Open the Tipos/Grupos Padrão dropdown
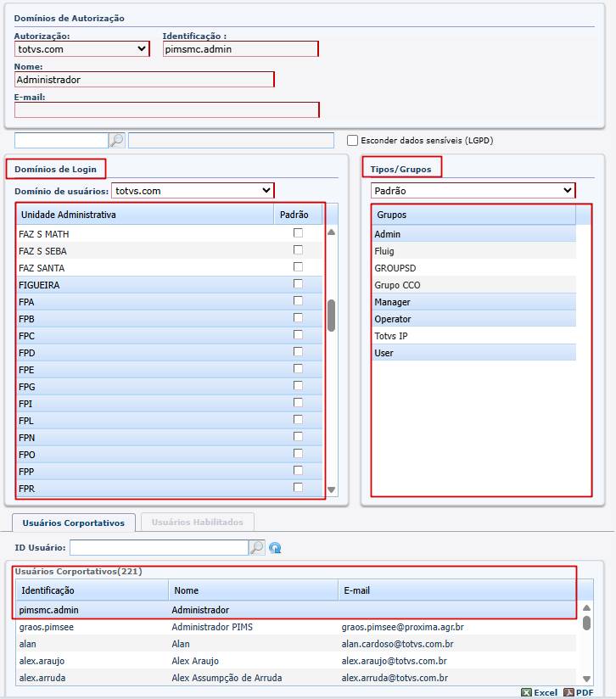 [x=473, y=191]
